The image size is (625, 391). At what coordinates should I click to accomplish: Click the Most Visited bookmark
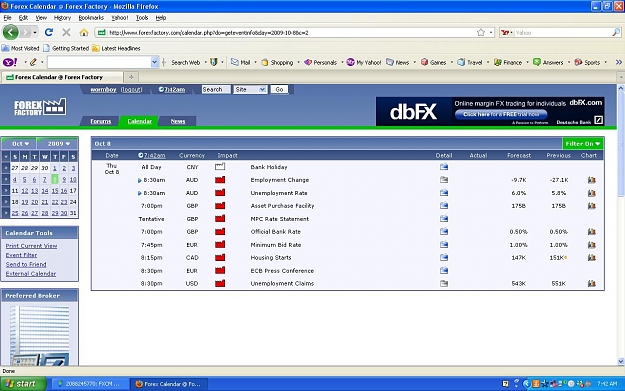tap(21, 48)
